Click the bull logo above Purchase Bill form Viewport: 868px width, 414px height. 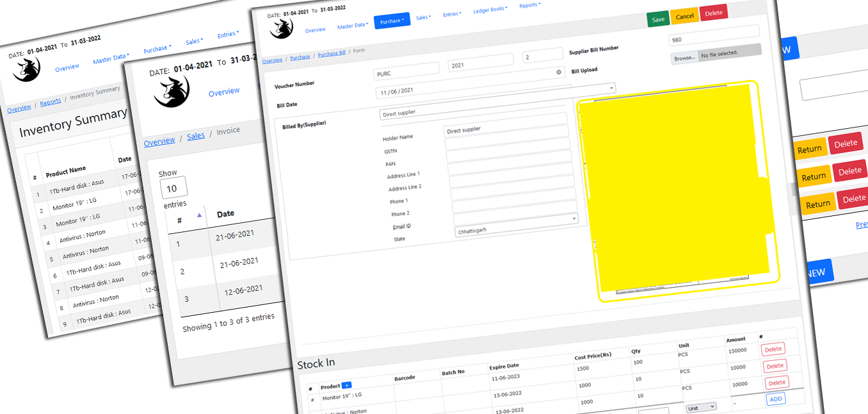pos(281,28)
